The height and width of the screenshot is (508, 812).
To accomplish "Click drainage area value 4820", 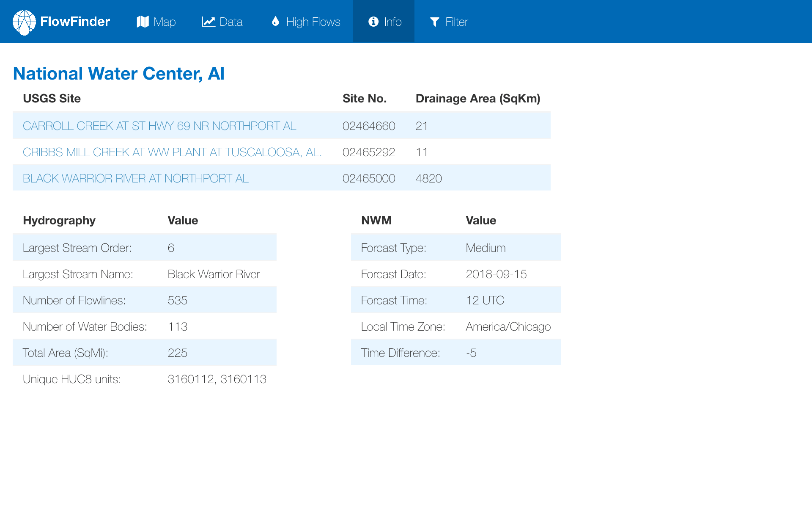I will pyautogui.click(x=429, y=178).
